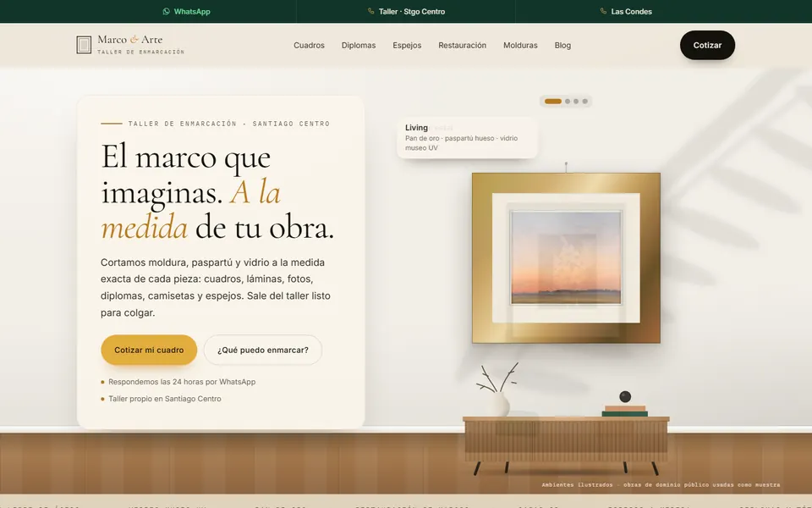Image resolution: width=812 pixels, height=508 pixels.
Task: Click the Living frame description card
Action: pyautogui.click(x=467, y=137)
